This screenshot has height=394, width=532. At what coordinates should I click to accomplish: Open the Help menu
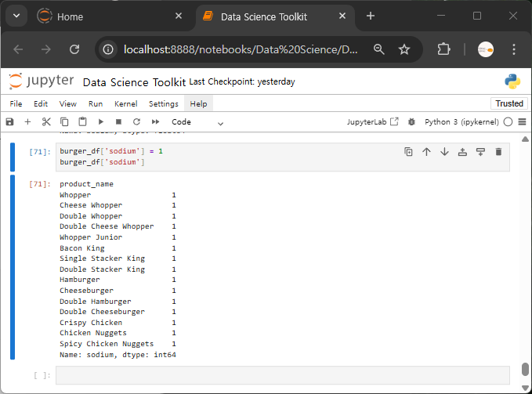[198, 103]
